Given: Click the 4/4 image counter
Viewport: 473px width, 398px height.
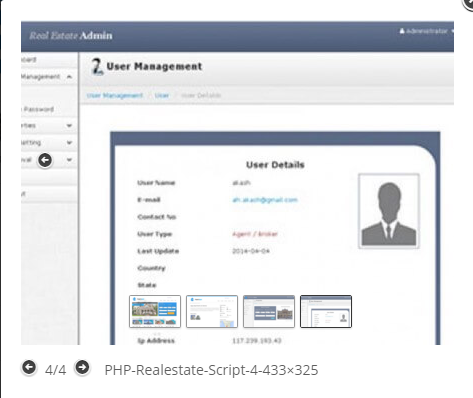Looking at the screenshot, I should (56, 370).
